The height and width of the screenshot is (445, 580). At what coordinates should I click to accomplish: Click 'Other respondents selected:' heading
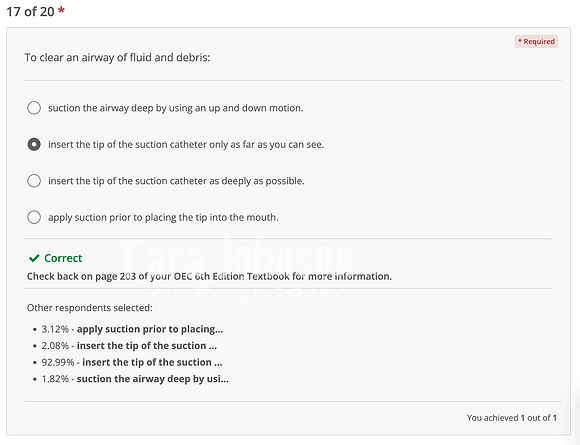click(90, 308)
